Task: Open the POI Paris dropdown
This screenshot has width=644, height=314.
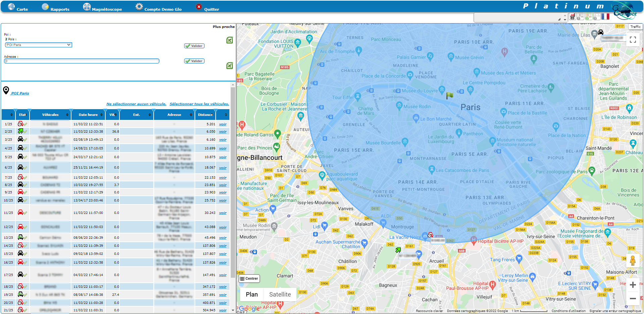Action: pyautogui.click(x=39, y=45)
